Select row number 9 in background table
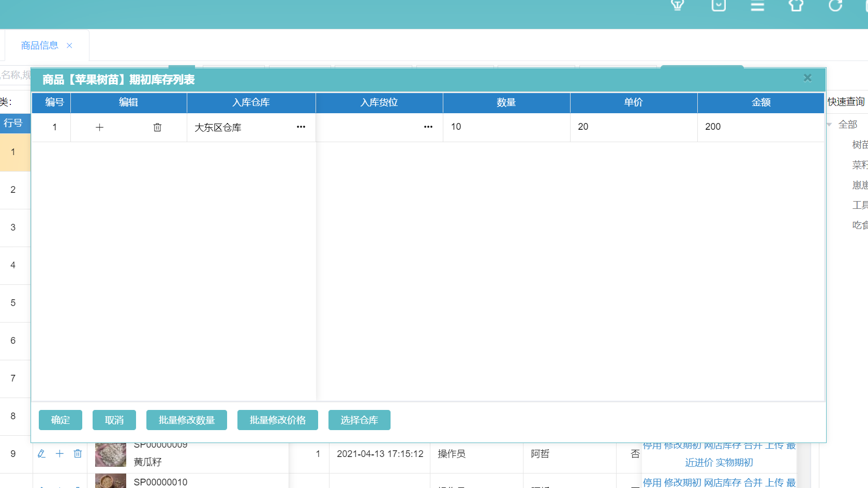Screen dimensions: 868x488 (13, 454)
